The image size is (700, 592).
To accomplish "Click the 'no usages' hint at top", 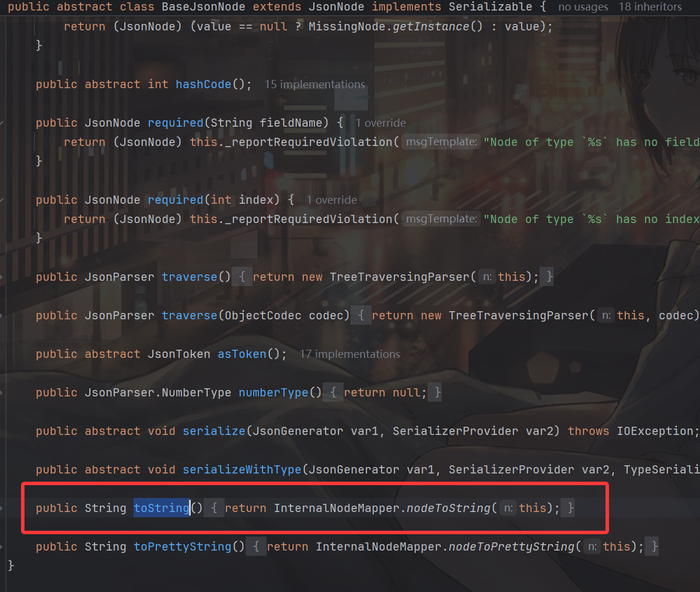I will click(x=583, y=7).
